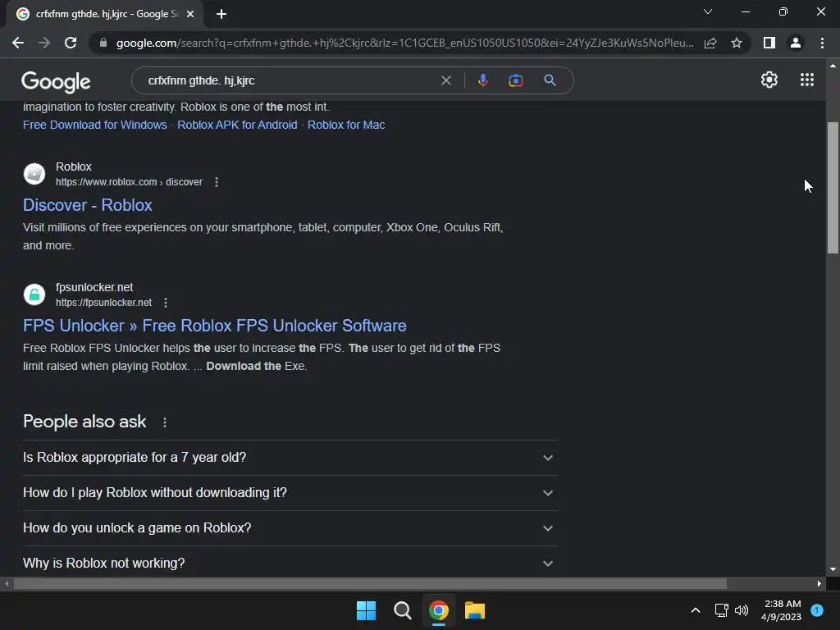Bookmark this page with the star
The width and height of the screenshot is (840, 630).
click(737, 43)
